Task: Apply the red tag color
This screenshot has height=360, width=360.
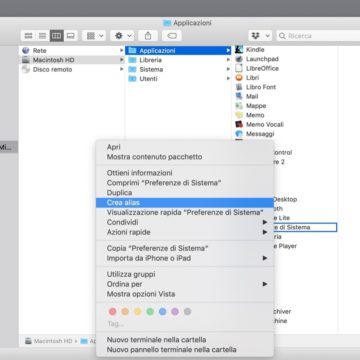Action: (x=113, y=312)
